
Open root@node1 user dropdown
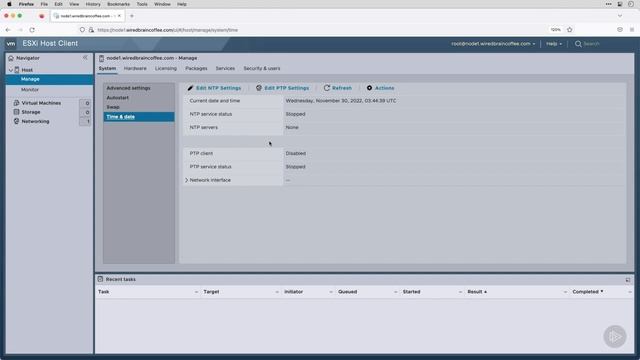point(493,44)
